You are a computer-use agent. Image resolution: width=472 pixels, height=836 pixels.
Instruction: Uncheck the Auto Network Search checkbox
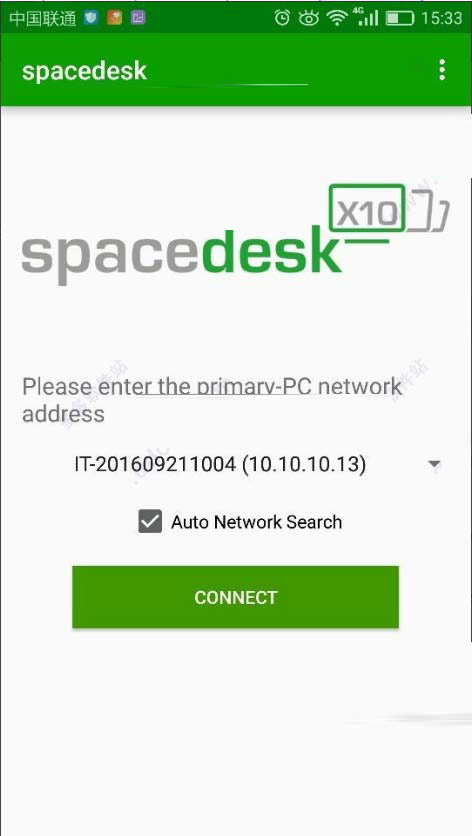coord(150,521)
